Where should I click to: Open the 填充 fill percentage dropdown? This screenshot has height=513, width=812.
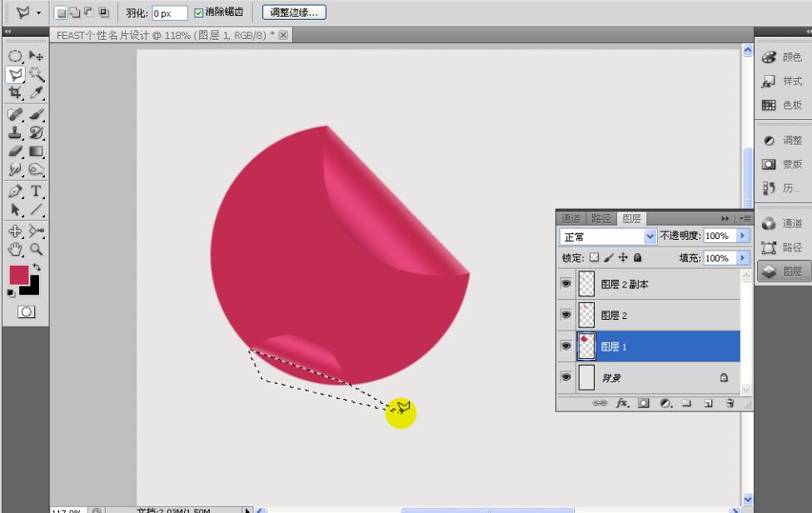tap(743, 258)
